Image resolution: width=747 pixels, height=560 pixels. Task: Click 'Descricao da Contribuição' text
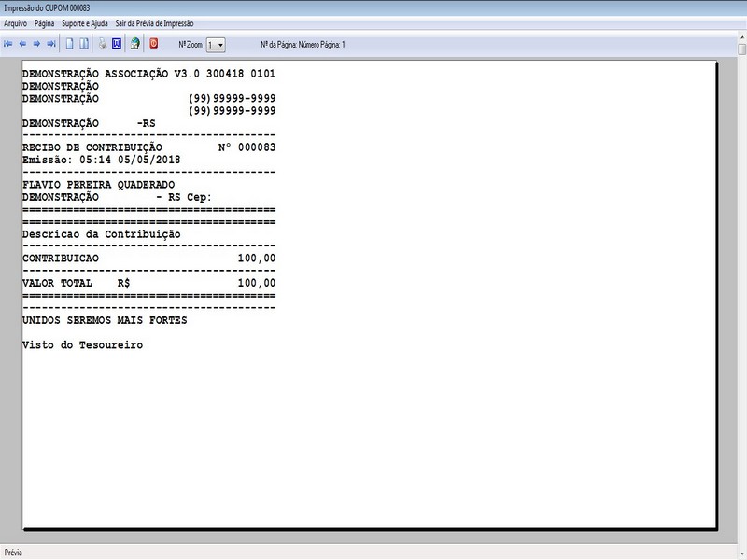tap(102, 234)
